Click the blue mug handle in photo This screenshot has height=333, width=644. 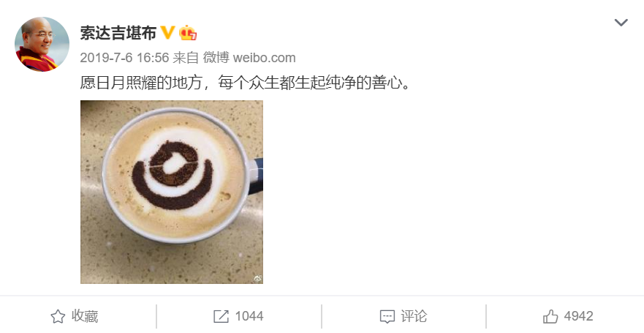coord(255,176)
